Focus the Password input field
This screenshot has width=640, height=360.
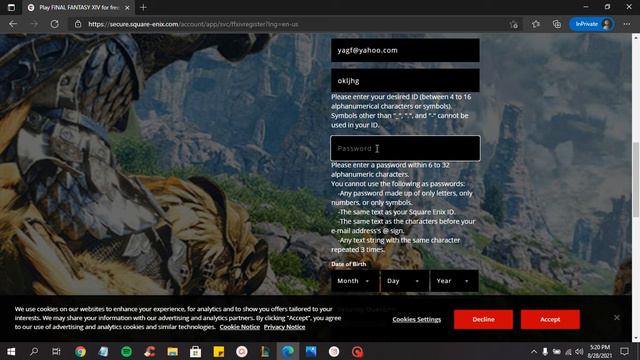[x=405, y=148]
